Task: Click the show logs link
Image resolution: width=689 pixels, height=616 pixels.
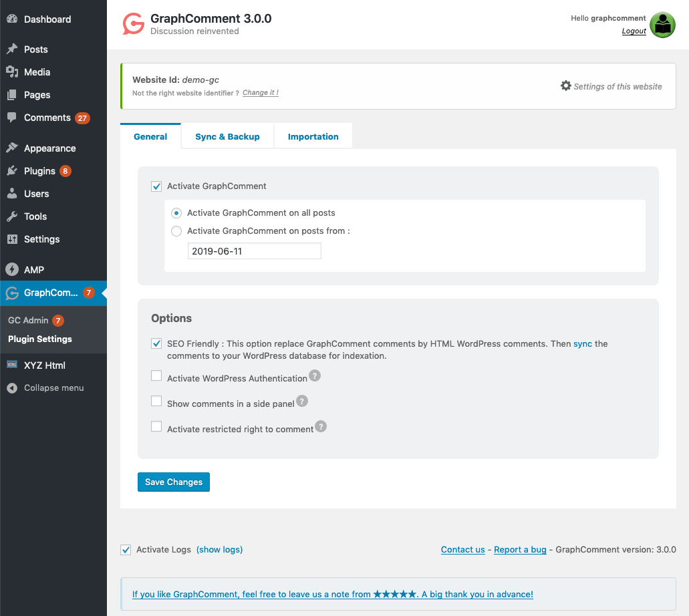Action: 219,550
